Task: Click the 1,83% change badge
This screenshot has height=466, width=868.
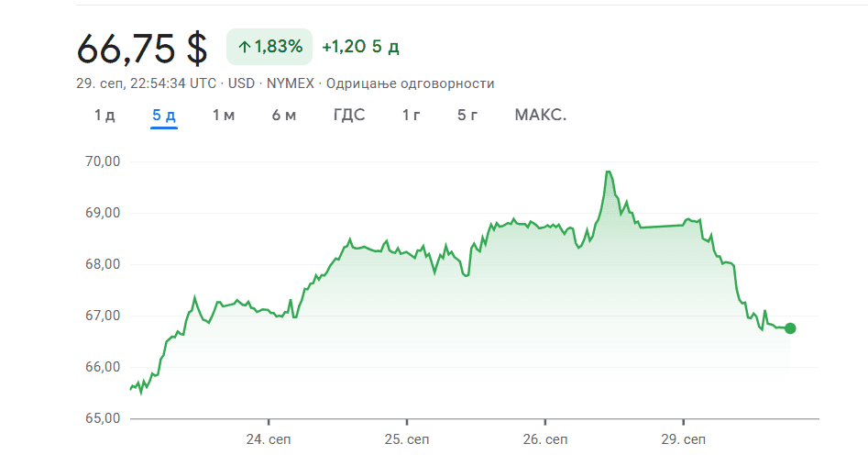Action: pos(269,47)
